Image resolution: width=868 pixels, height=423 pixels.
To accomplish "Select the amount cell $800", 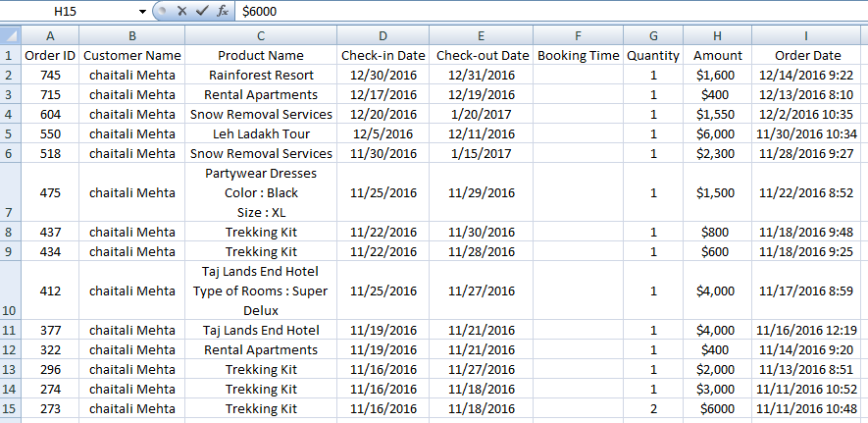I will [x=717, y=232].
